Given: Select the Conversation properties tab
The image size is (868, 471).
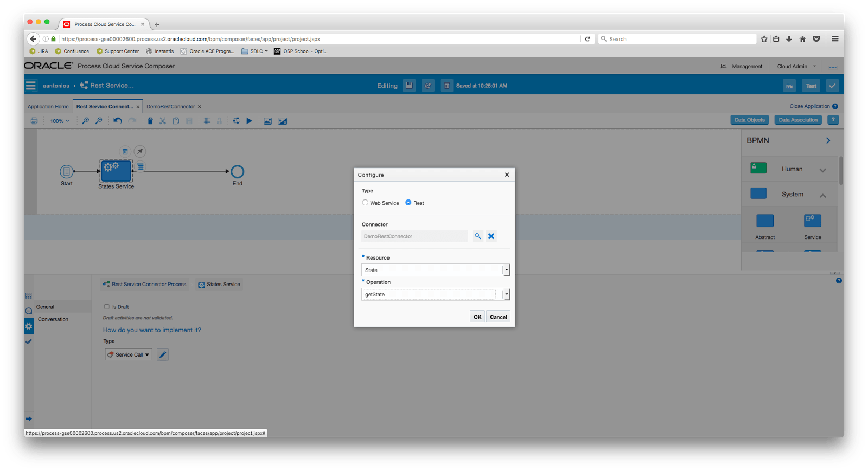Looking at the screenshot, I should coord(53,319).
